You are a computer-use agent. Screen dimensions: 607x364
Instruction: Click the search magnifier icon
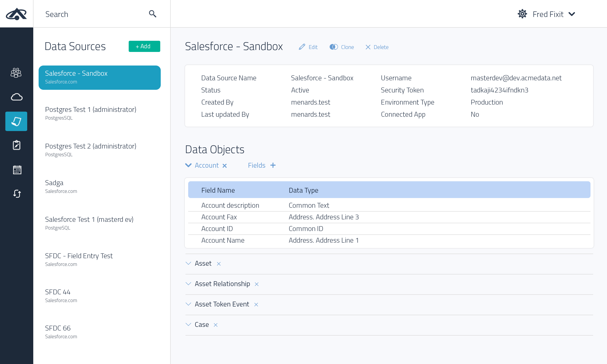[152, 14]
